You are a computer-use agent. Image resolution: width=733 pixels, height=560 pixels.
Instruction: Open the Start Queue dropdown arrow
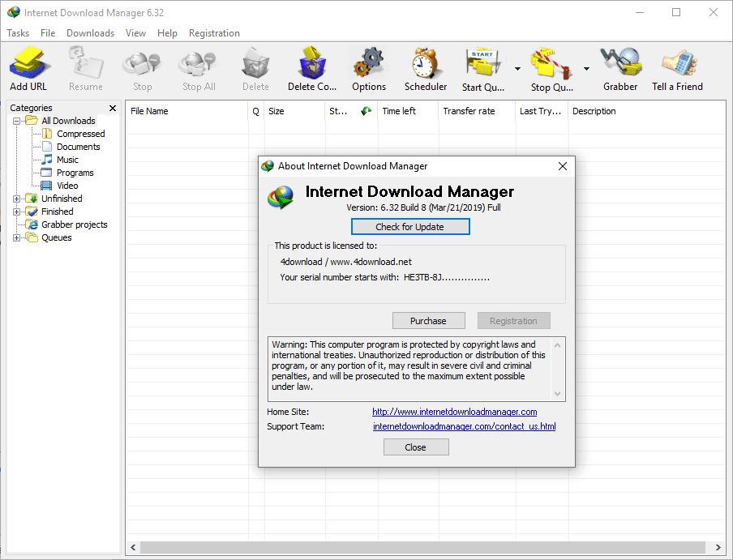coord(517,69)
